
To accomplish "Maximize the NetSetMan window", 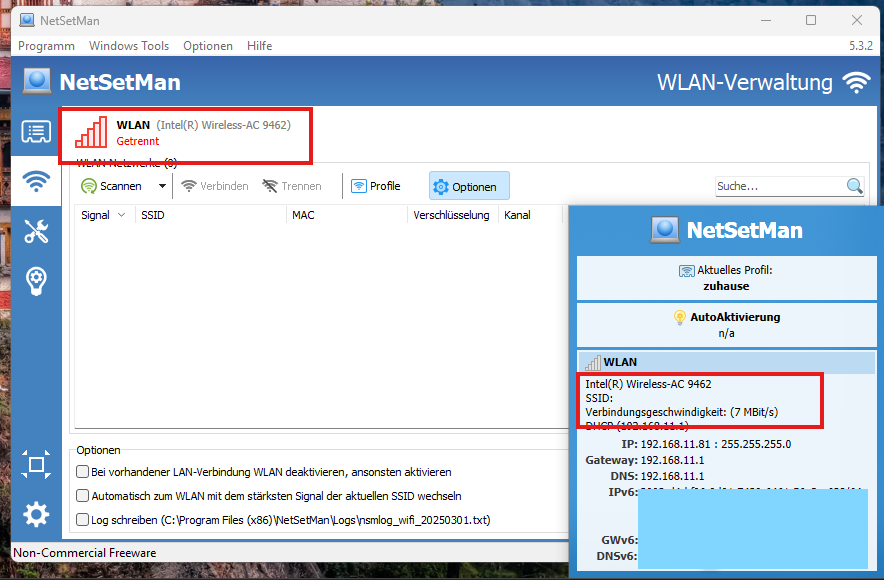I will click(811, 20).
